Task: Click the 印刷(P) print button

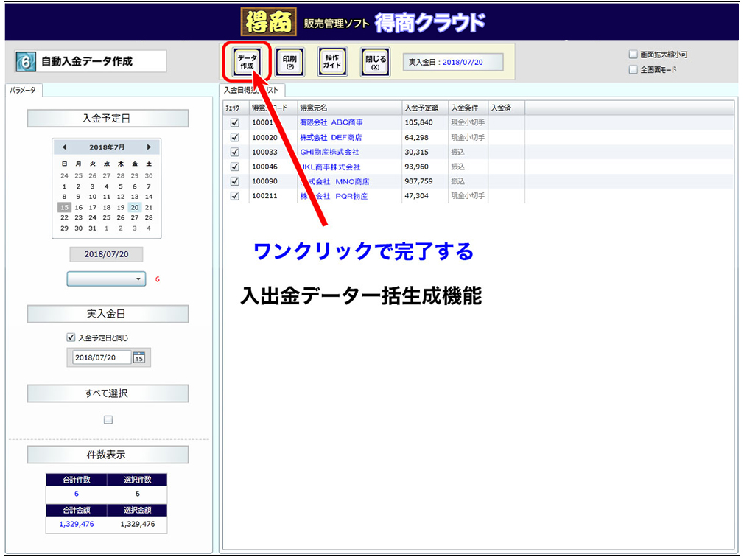Action: click(x=289, y=62)
